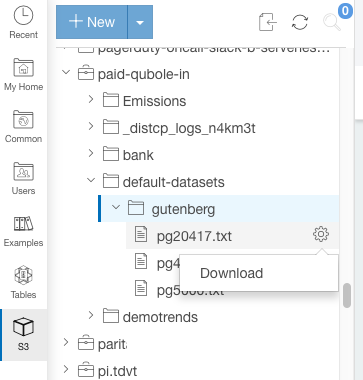
Task: Select the _distcp_logs_n4km3t label
Action: click(189, 128)
